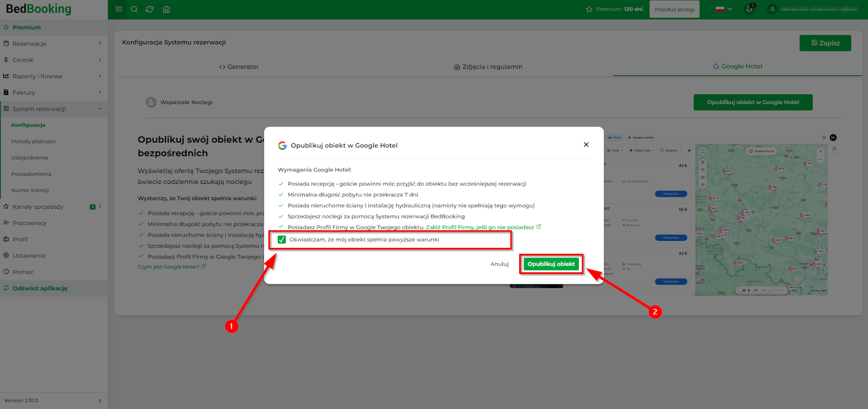The image size is (868, 409).
Task: Collapse the System rezerwacji section chevron
Action: [100, 108]
